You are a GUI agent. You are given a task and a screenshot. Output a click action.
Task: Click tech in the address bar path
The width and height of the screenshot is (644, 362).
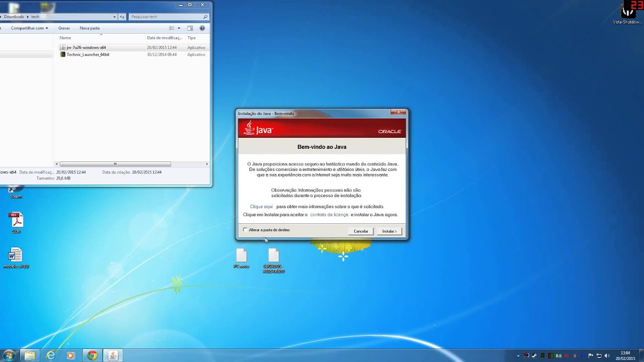point(35,17)
